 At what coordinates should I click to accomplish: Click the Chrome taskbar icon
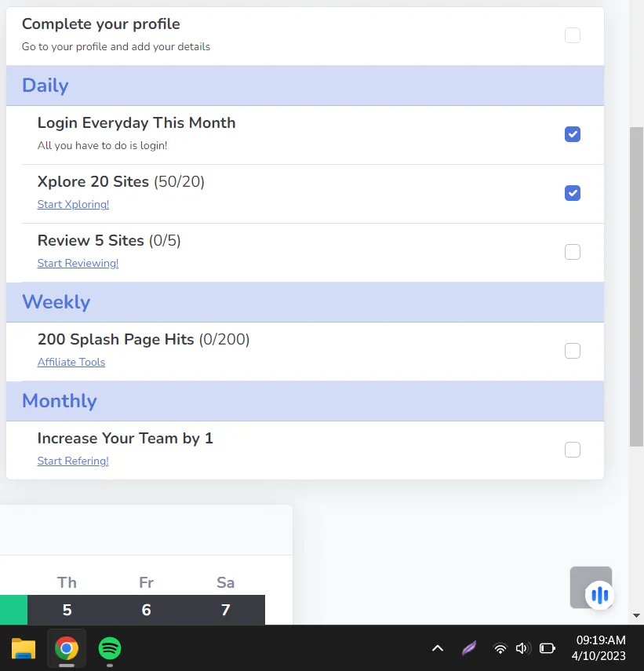pos(67,648)
